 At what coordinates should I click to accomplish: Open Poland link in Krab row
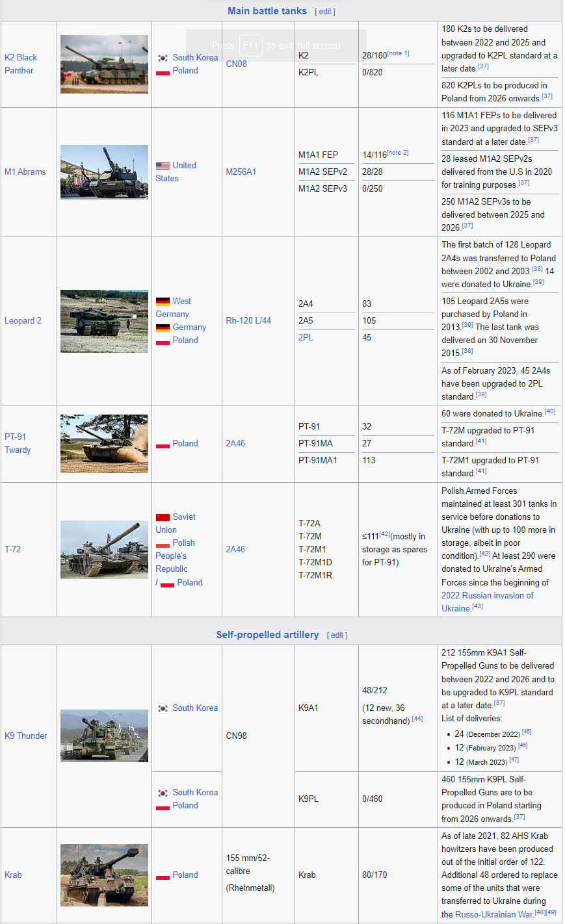(x=185, y=875)
